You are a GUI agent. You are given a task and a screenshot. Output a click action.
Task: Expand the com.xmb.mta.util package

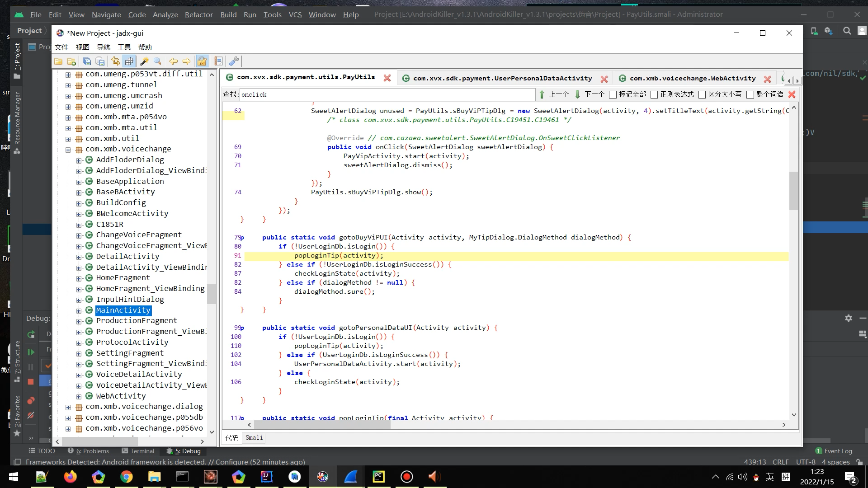[68, 128]
